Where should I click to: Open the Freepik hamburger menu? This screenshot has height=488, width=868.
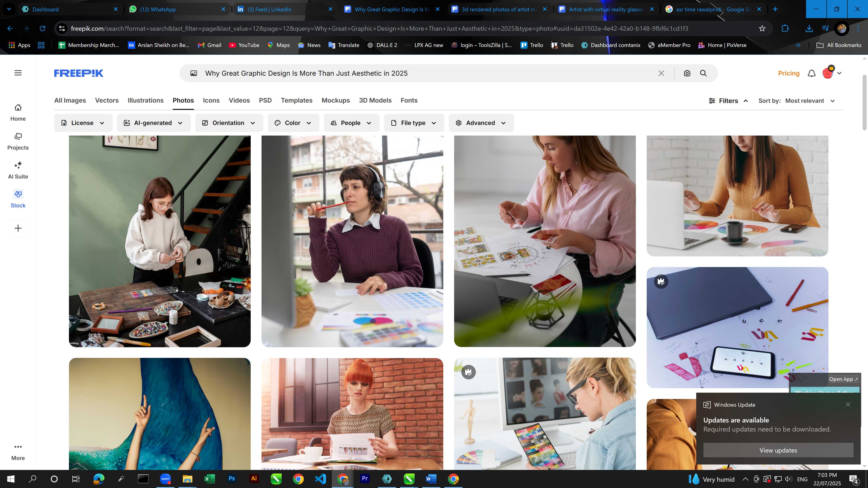click(x=18, y=73)
